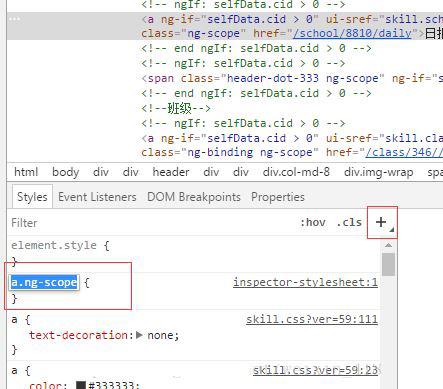
Task: Select div.img-wrap in the breadcrumb bar
Action: (x=378, y=172)
